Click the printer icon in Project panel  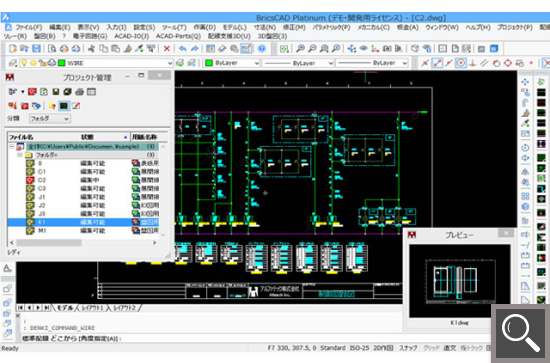[79, 92]
